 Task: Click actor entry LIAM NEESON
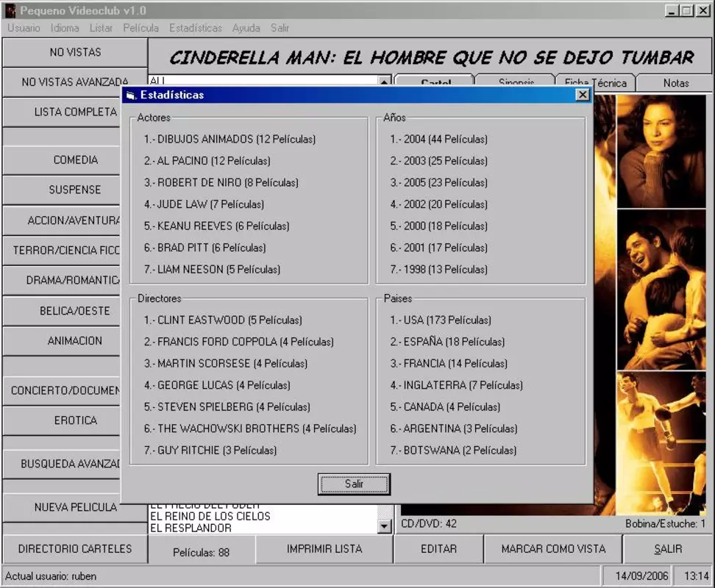point(212,269)
